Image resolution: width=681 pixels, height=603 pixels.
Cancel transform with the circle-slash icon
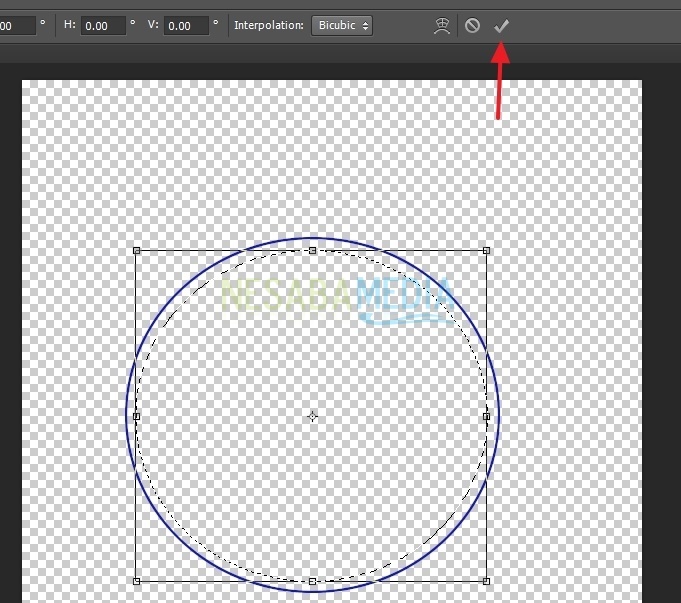[472, 26]
